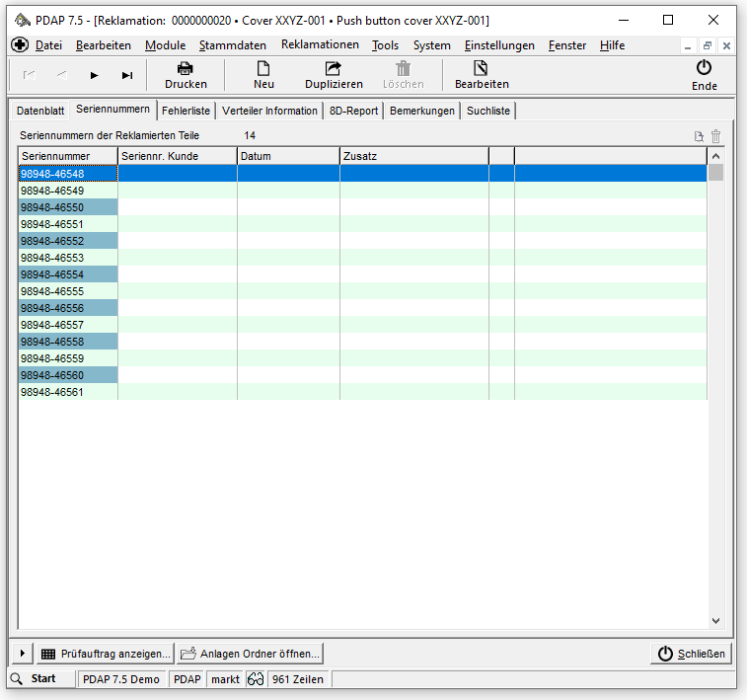Click the Zusatz column header
747x700 pixels.
(x=414, y=156)
